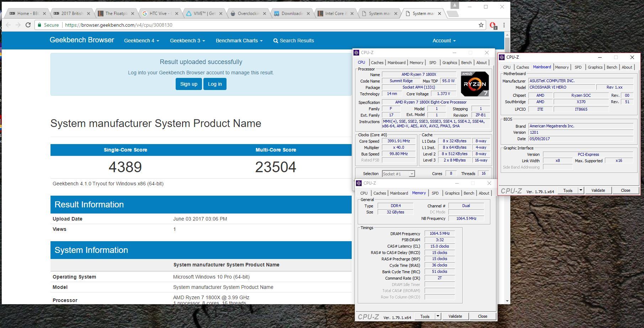Image resolution: width=644 pixels, height=328 pixels.
Task: Click the Search Results link
Action: click(294, 41)
